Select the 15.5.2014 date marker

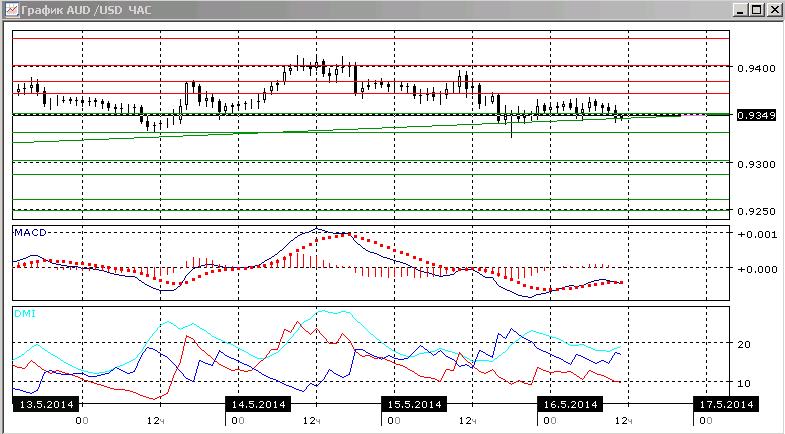click(x=414, y=404)
